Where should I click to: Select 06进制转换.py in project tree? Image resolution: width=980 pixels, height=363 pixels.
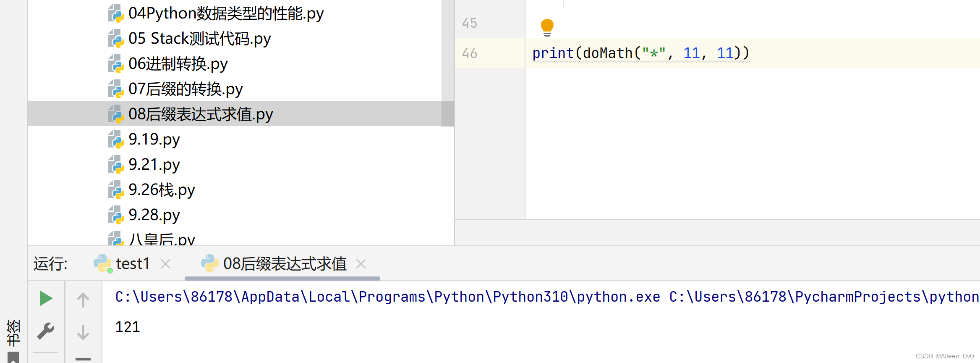pyautogui.click(x=178, y=64)
